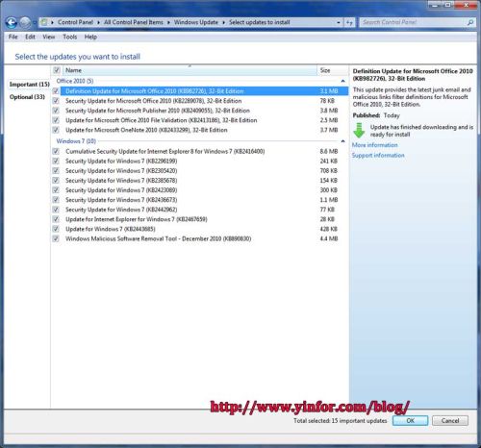This screenshot has height=448, width=481.
Task: Expand arrow after All Control Panel Items
Action: pos(168,22)
